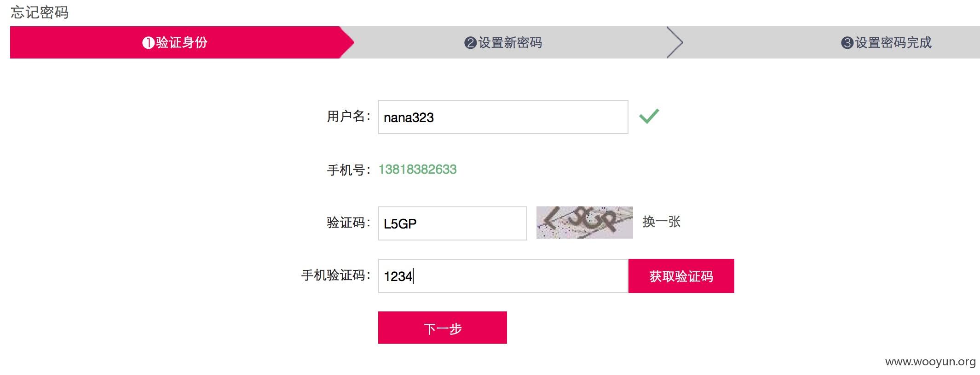Click the gray chevron arrow after step 2
Image resolution: width=980 pixels, height=375 pixels.
675,42
